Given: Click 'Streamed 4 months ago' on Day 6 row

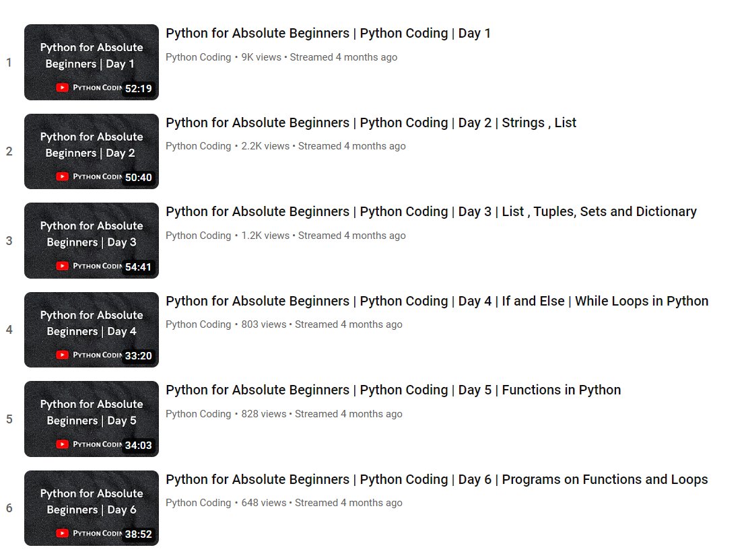Looking at the screenshot, I should click(348, 503).
